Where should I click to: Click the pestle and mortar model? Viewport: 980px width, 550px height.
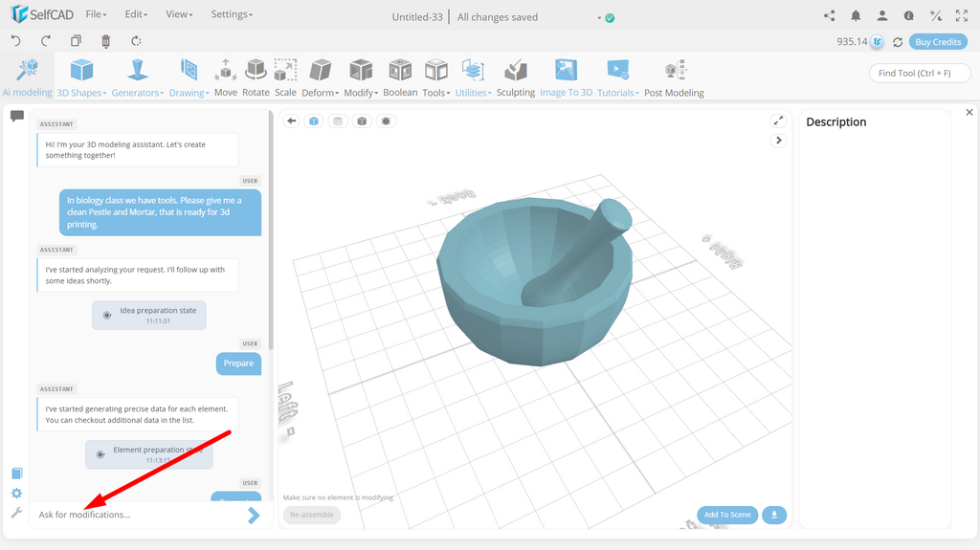click(x=535, y=281)
